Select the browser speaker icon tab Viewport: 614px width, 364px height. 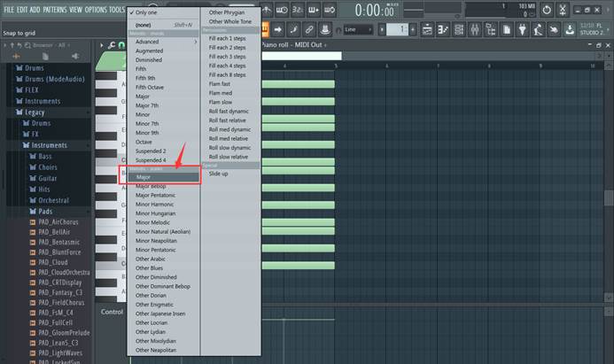[75, 57]
